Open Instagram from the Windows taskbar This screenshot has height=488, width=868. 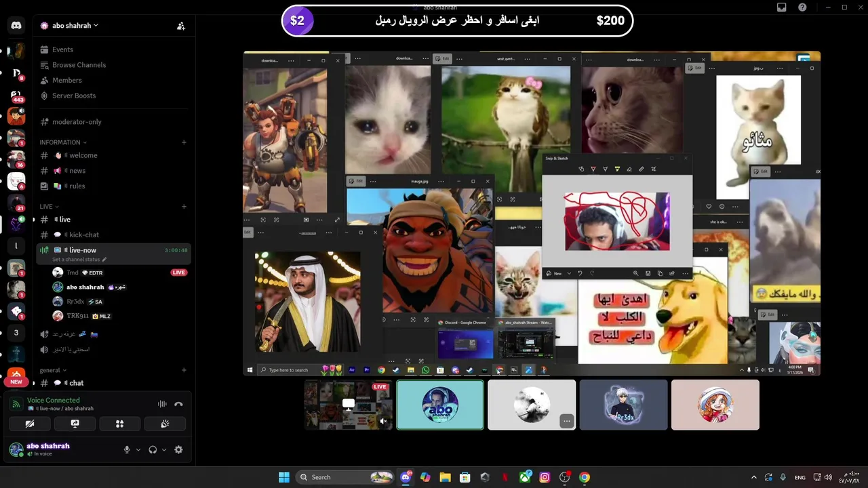545,477
